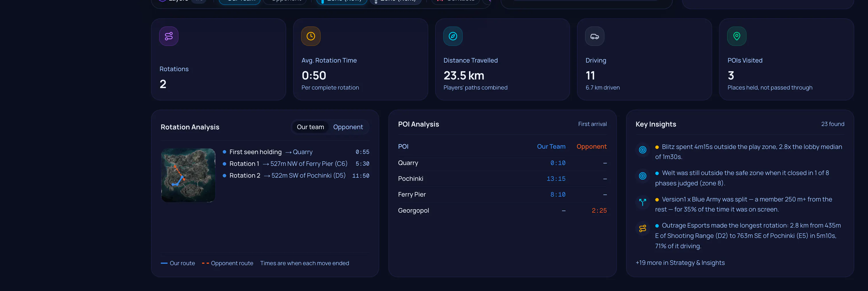Open '+19 more in Strategy & Insights'

(x=680, y=263)
